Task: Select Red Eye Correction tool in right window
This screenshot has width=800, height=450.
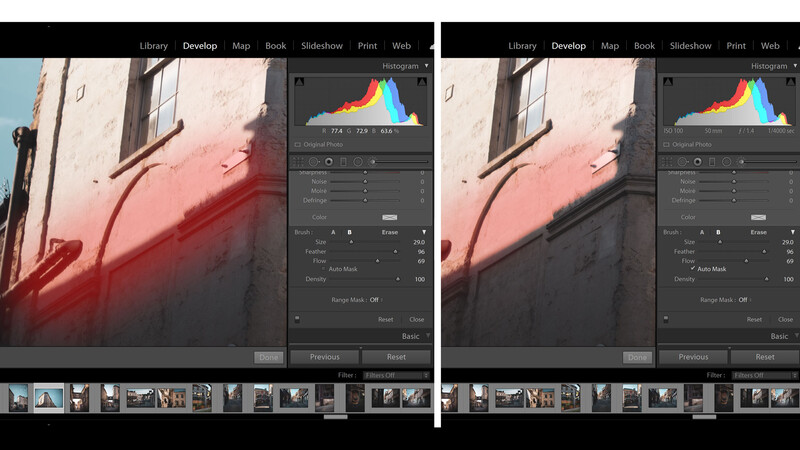Action: 698,162
